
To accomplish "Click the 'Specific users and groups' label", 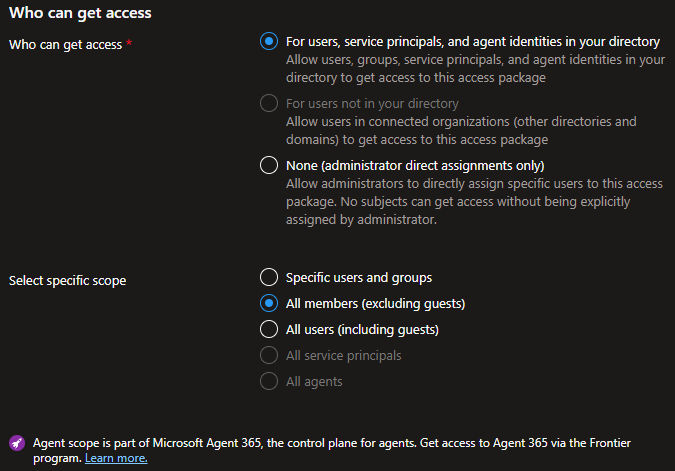I will [359, 278].
